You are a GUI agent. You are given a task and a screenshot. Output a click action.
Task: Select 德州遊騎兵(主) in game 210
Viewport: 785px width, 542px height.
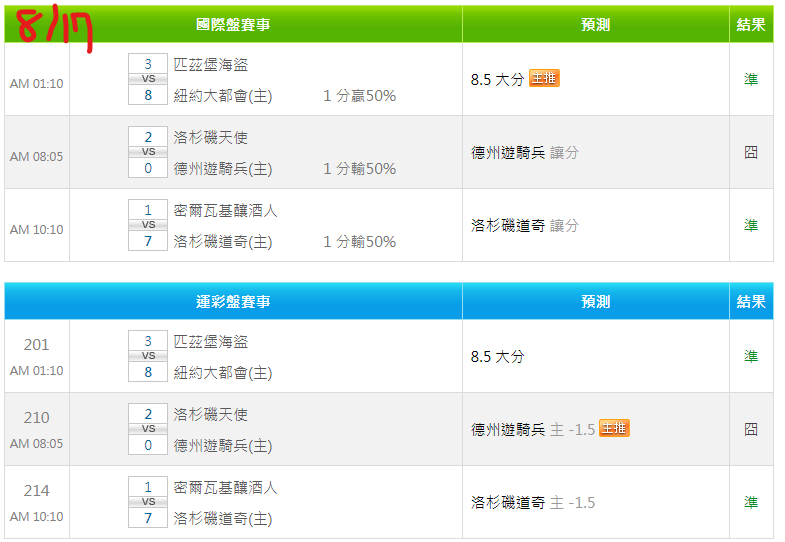223,446
